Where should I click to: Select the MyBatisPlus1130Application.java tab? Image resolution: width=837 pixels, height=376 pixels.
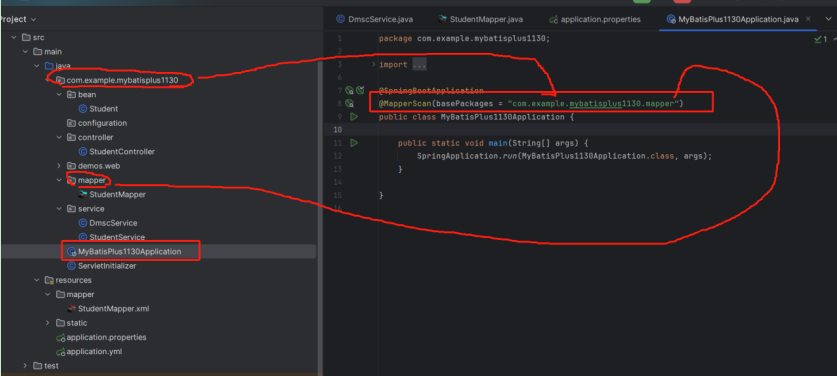click(732, 19)
